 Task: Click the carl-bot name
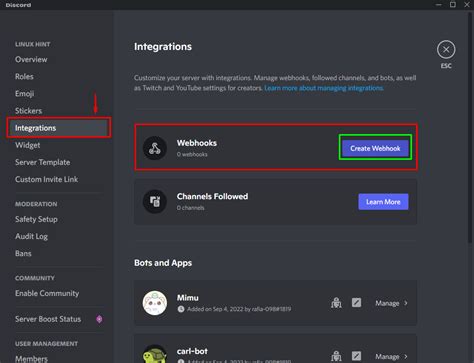[192, 351]
